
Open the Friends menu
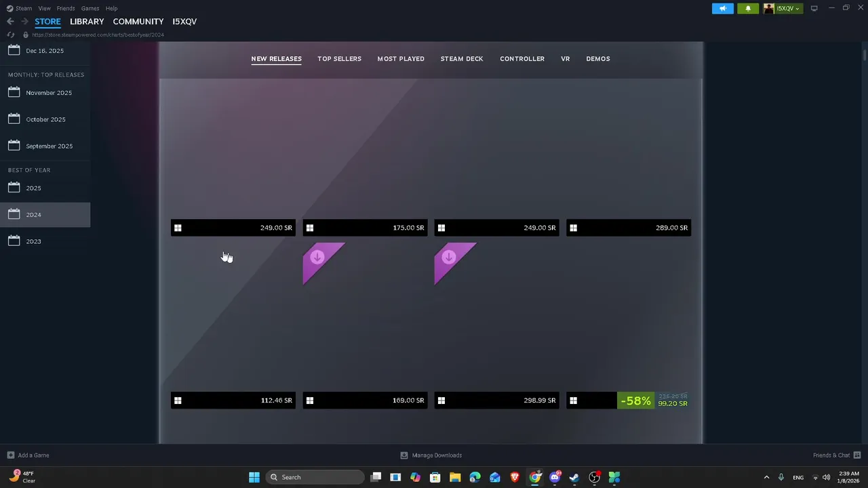point(66,8)
